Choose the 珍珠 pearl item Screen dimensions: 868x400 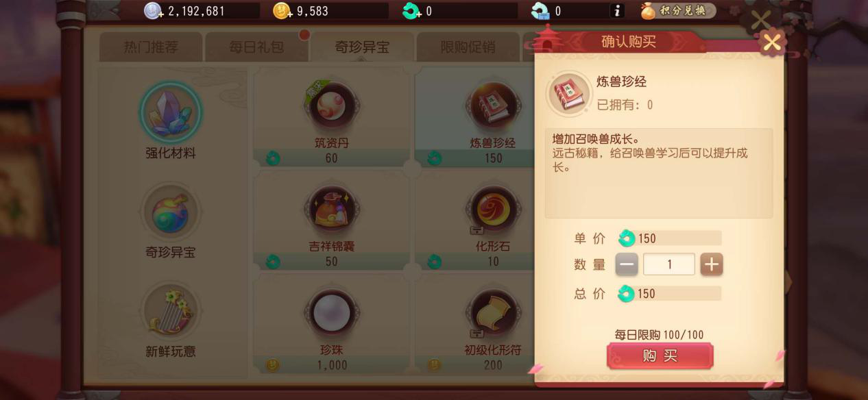pos(332,314)
